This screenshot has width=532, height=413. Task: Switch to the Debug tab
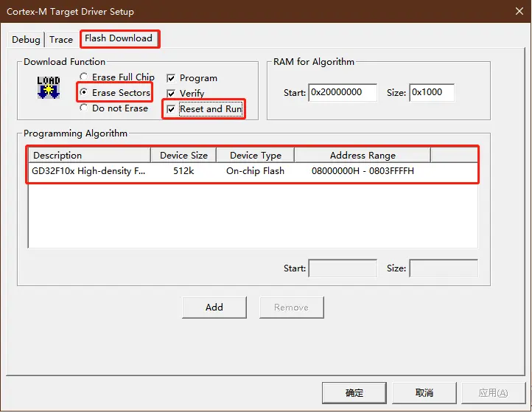[x=26, y=40]
